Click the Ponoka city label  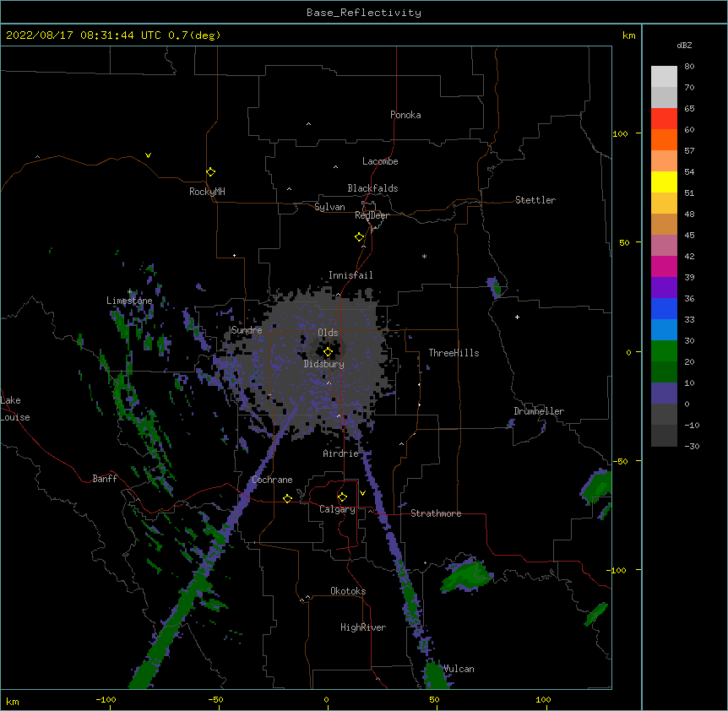tap(405, 115)
